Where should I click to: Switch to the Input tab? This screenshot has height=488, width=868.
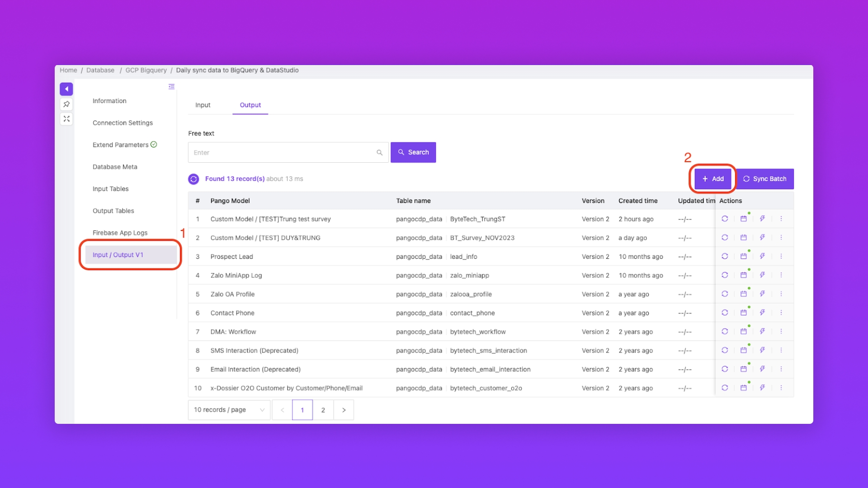[x=203, y=105]
